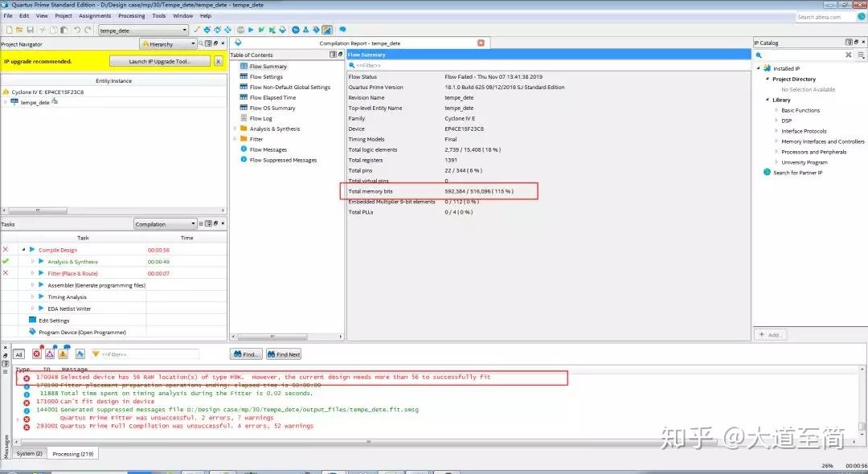868x474 pixels.
Task: Click the Program Device programmer icon
Action: tap(32, 332)
